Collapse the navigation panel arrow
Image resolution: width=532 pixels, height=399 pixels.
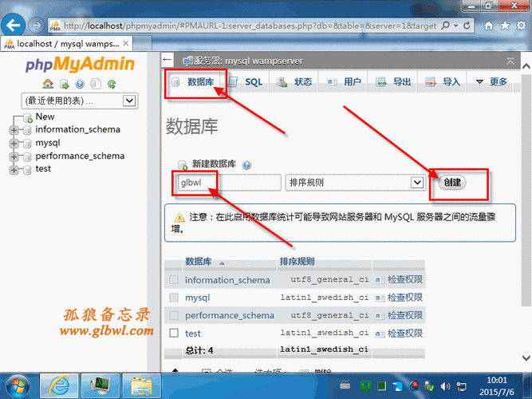click(x=167, y=60)
